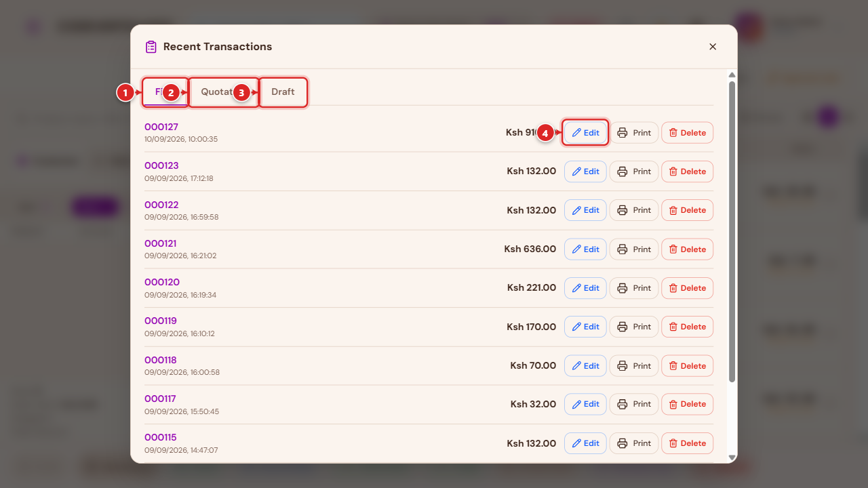Edit transaction 000123
This screenshot has width=868, height=488.
click(x=585, y=171)
